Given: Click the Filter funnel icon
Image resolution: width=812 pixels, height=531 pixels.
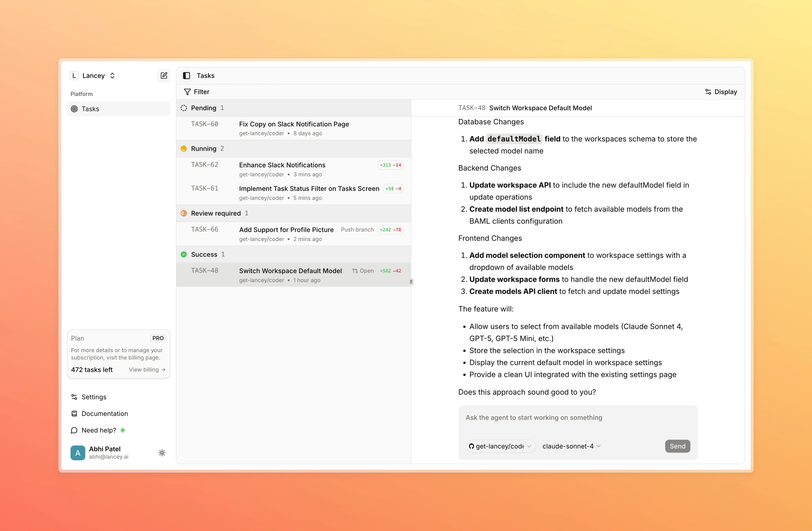Looking at the screenshot, I should (x=187, y=92).
